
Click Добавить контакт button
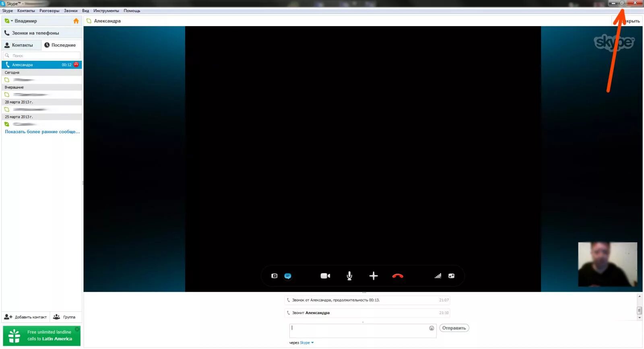coord(26,317)
